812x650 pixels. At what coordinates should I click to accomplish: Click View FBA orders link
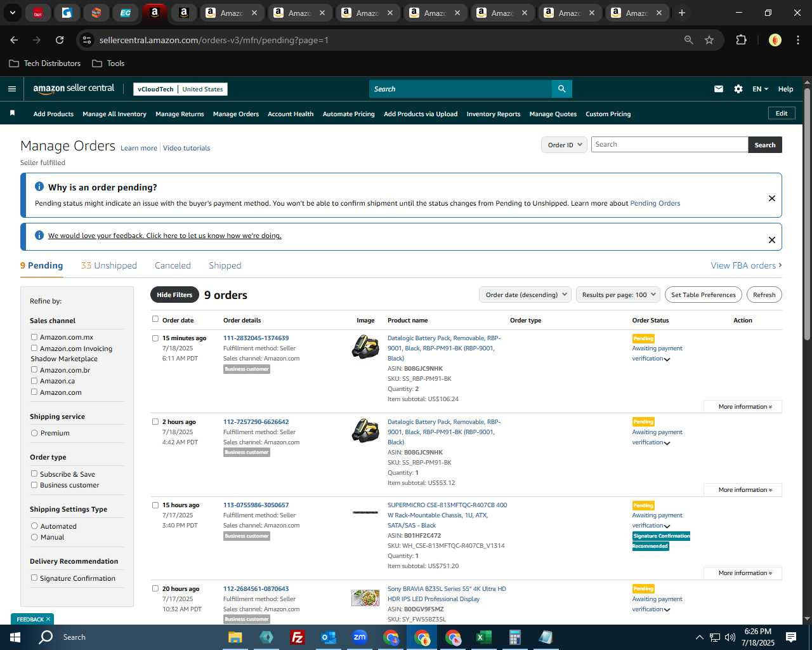pos(746,265)
